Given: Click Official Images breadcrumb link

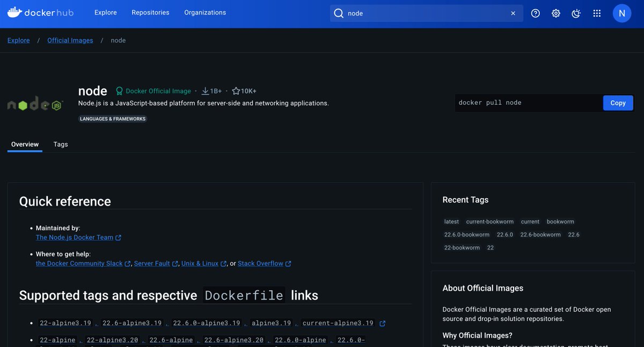Looking at the screenshot, I should coord(70,40).
